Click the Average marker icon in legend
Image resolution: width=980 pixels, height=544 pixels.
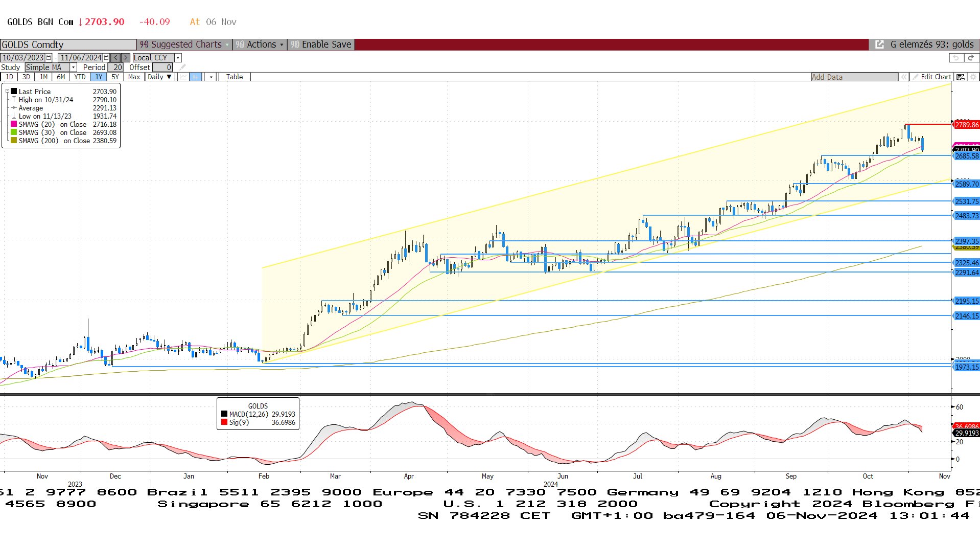[14, 108]
